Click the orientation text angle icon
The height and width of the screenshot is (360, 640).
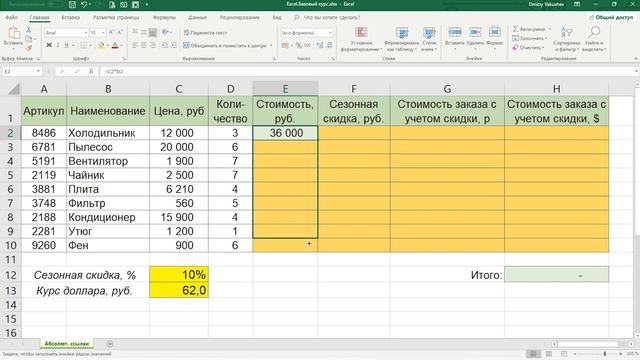tap(165, 32)
